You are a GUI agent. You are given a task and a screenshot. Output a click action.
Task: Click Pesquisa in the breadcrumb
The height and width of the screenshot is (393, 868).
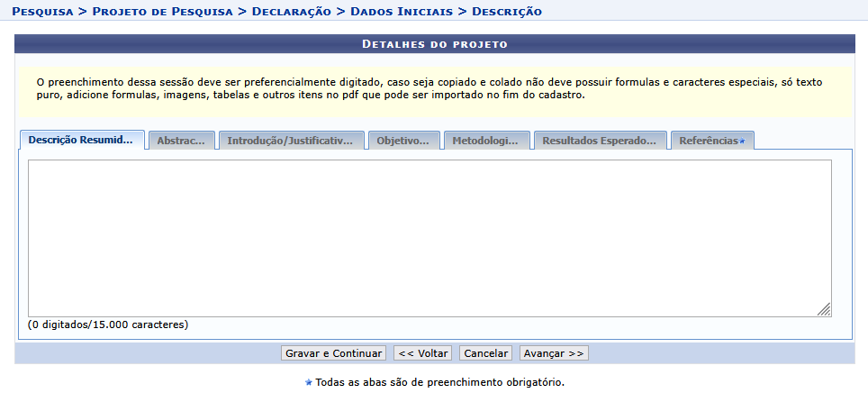[42, 12]
